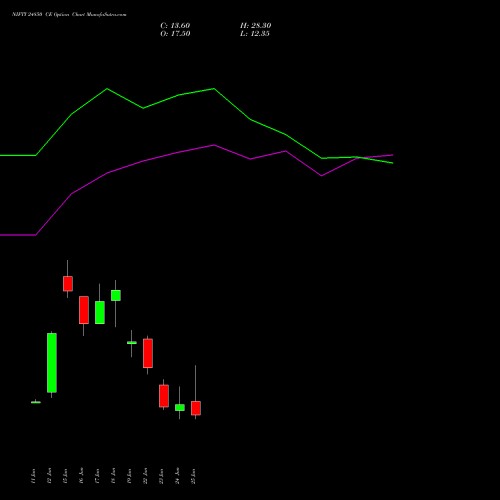The width and height of the screenshot is (500, 500).
Task: Select the green candle for 17 Jun
Action: click(100, 312)
